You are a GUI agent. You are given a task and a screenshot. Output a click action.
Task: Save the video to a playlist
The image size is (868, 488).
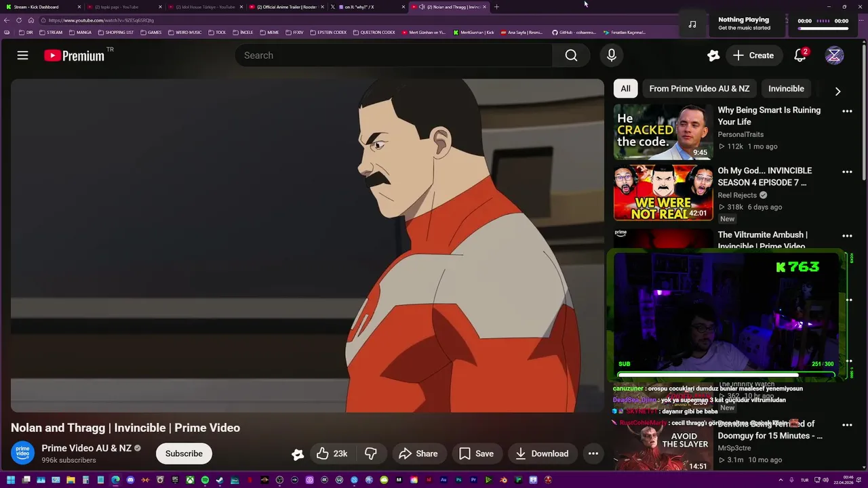pos(477,453)
